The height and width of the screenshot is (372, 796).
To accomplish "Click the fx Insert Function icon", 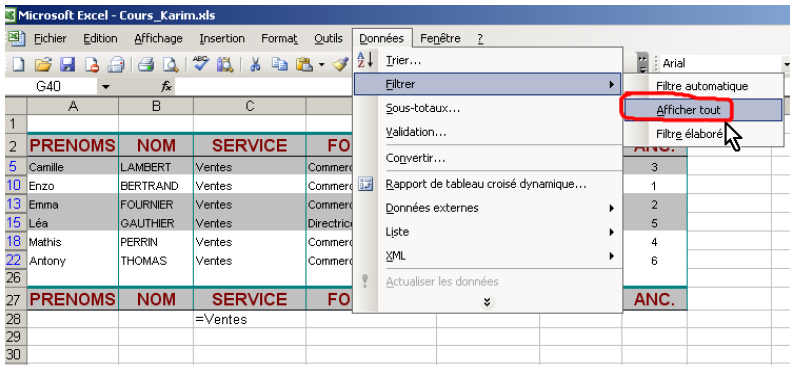I will click(x=166, y=87).
